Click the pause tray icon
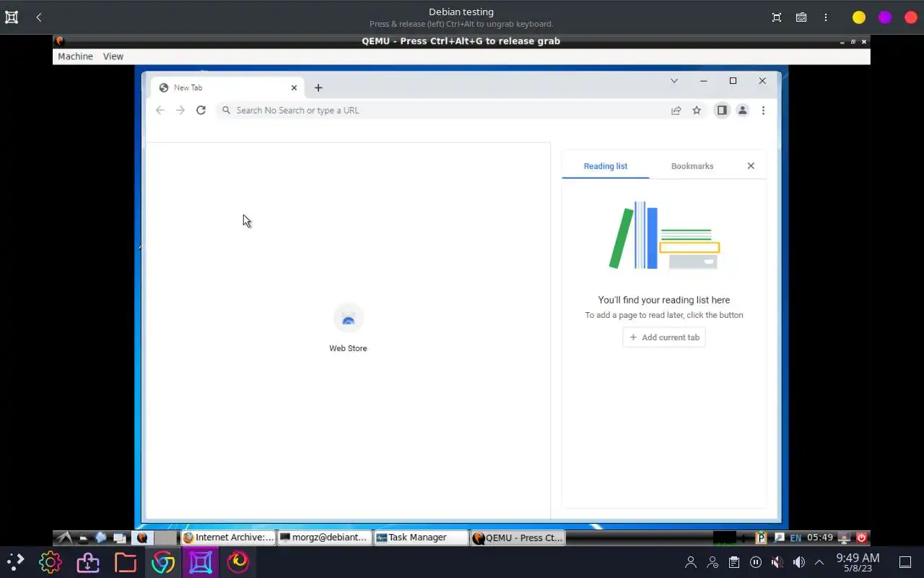Image resolution: width=924 pixels, height=578 pixels. click(x=755, y=562)
